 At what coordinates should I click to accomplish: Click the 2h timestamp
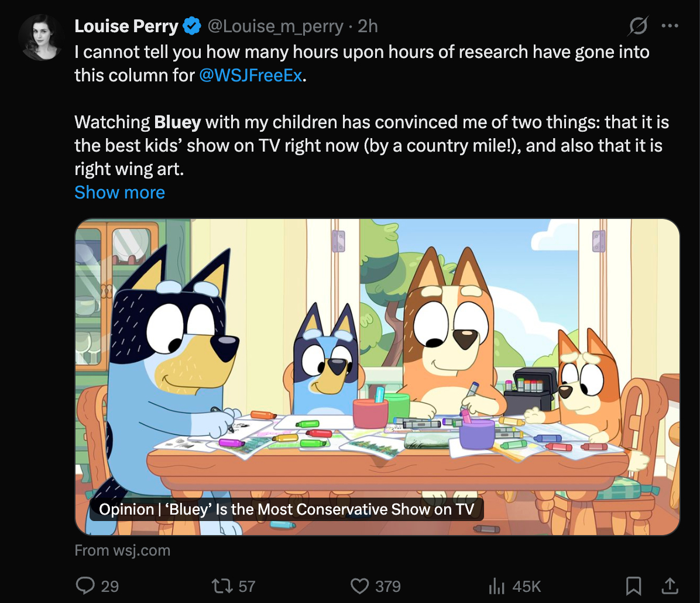point(368,26)
